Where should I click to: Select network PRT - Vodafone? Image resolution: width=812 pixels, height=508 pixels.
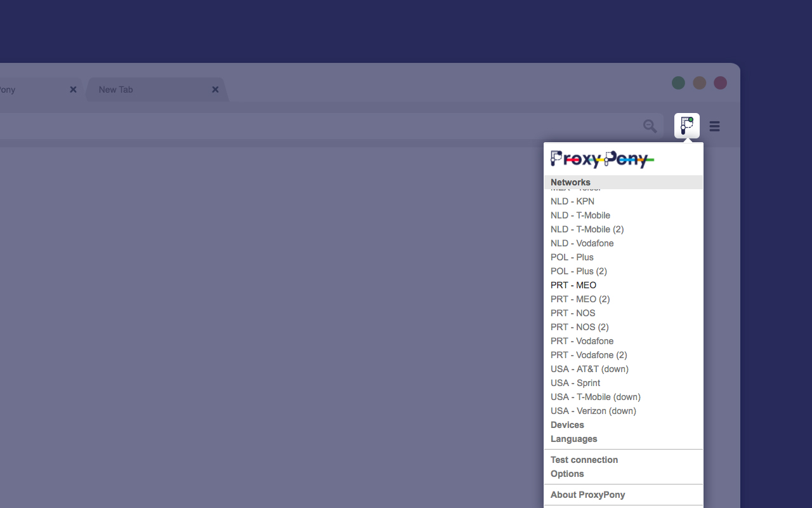point(624,341)
